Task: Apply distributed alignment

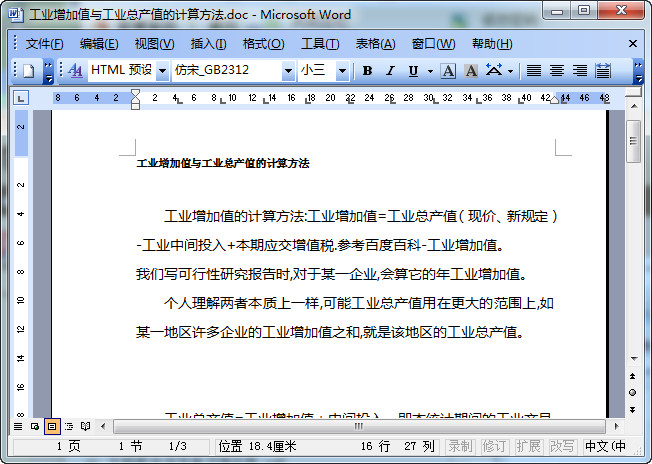Action: [x=603, y=71]
